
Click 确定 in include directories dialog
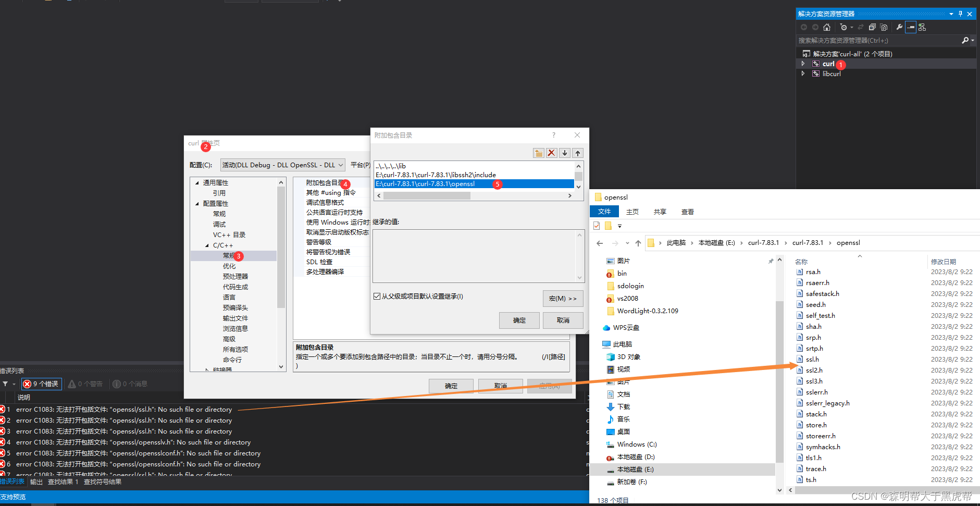tap(519, 320)
